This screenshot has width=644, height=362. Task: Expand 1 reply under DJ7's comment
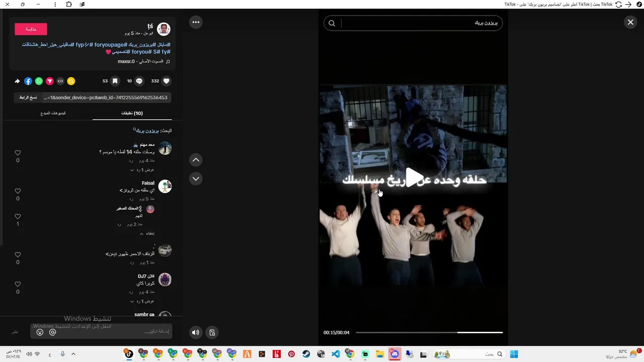(x=142, y=301)
